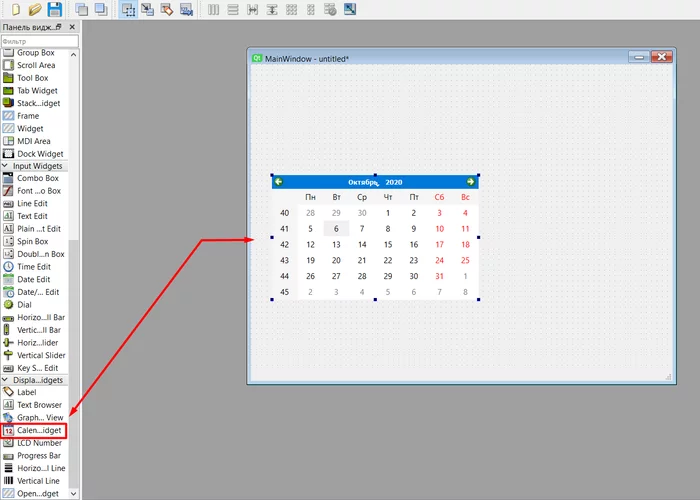Select Text Browser widget item
Screen dimensions: 700x500
tap(34, 405)
